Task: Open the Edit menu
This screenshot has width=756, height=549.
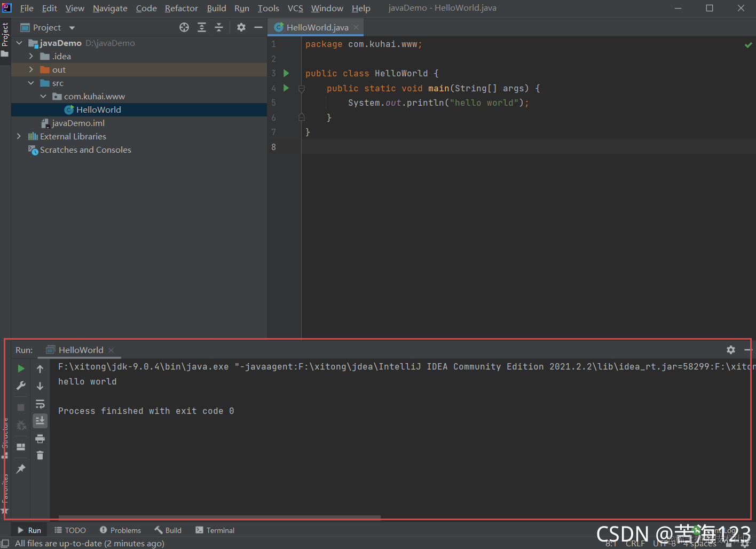Action: (49, 8)
